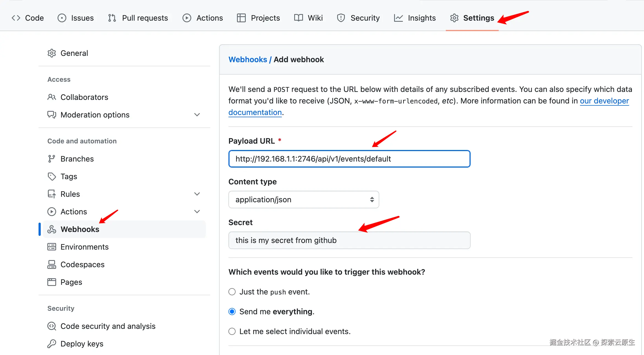644x355 pixels.
Task: Open the Projects board icon
Action: [241, 18]
